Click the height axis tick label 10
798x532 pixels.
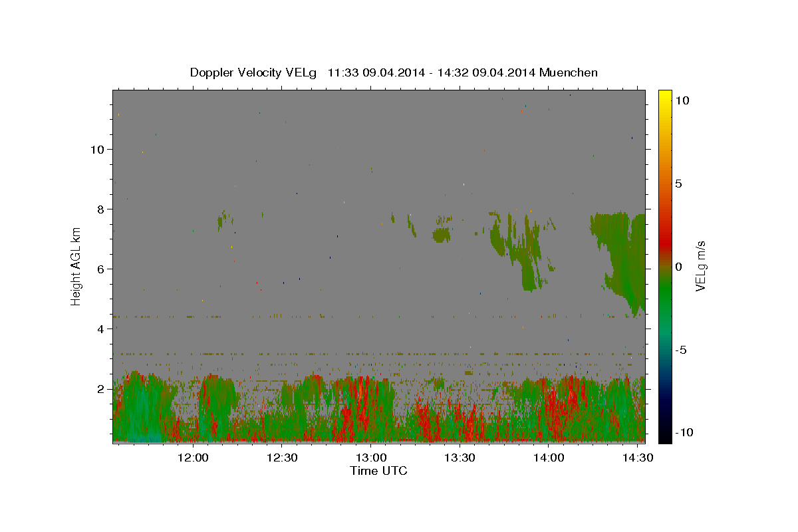point(98,150)
